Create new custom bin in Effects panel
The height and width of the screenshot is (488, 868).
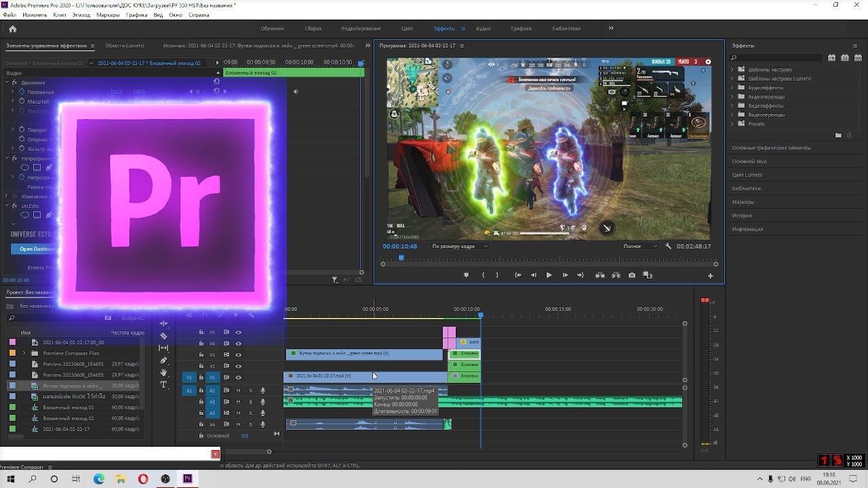[x=838, y=135]
